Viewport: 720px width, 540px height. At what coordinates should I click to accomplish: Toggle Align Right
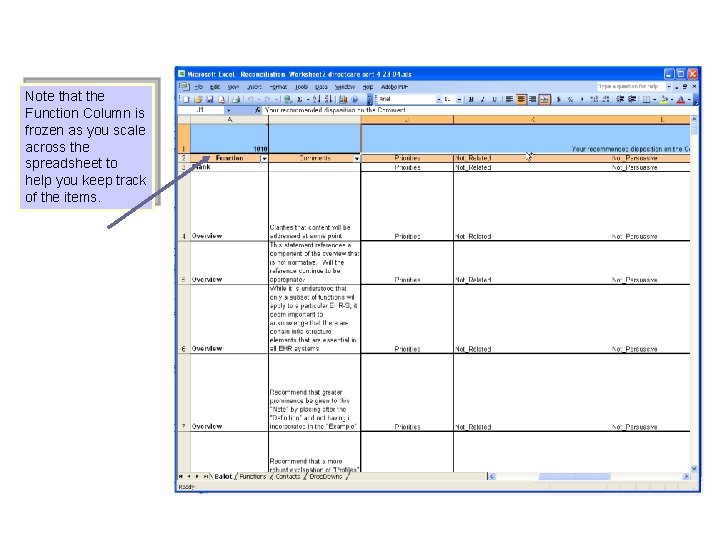533,99
